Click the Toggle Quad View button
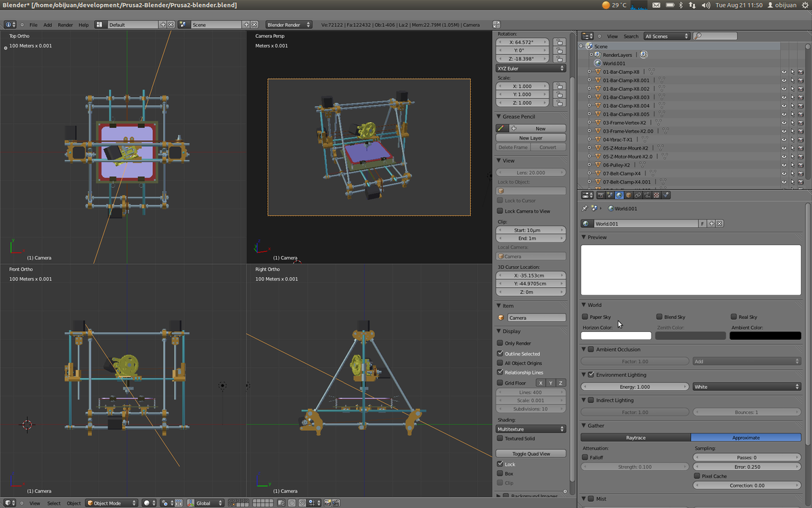The image size is (812, 508). (531, 454)
